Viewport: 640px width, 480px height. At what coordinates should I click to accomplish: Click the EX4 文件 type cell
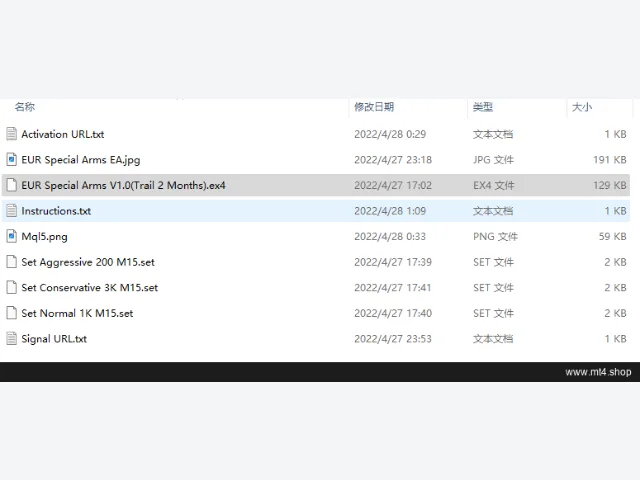click(x=493, y=185)
